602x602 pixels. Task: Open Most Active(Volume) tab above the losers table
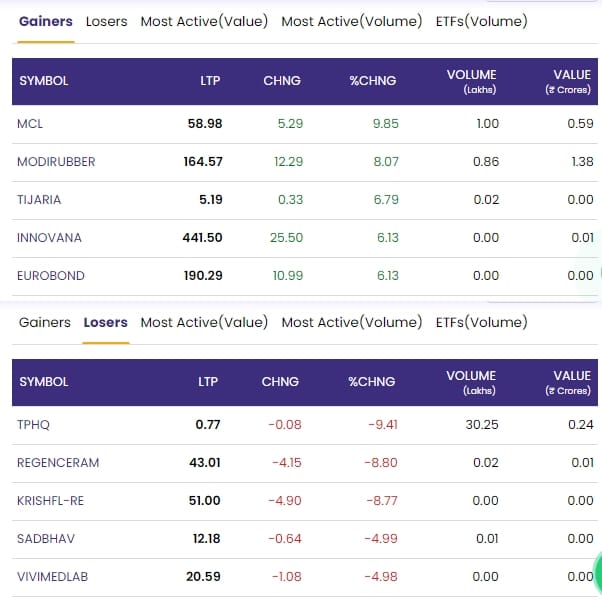(x=351, y=322)
